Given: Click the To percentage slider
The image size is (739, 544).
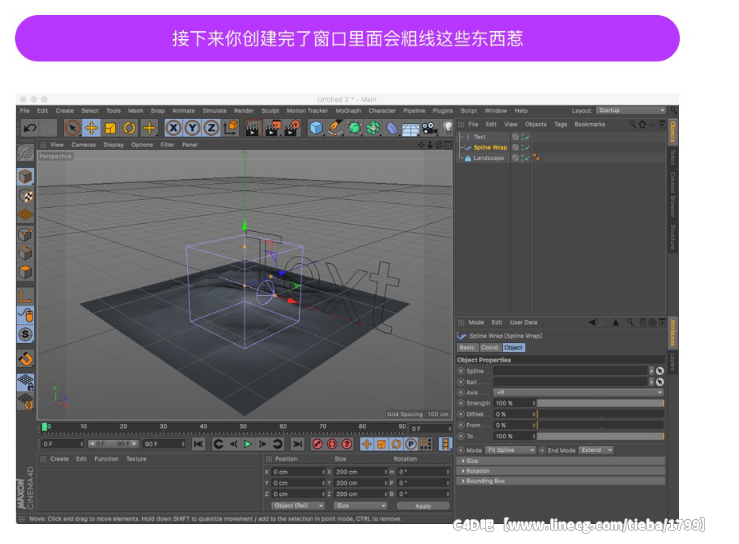Looking at the screenshot, I should [600, 436].
